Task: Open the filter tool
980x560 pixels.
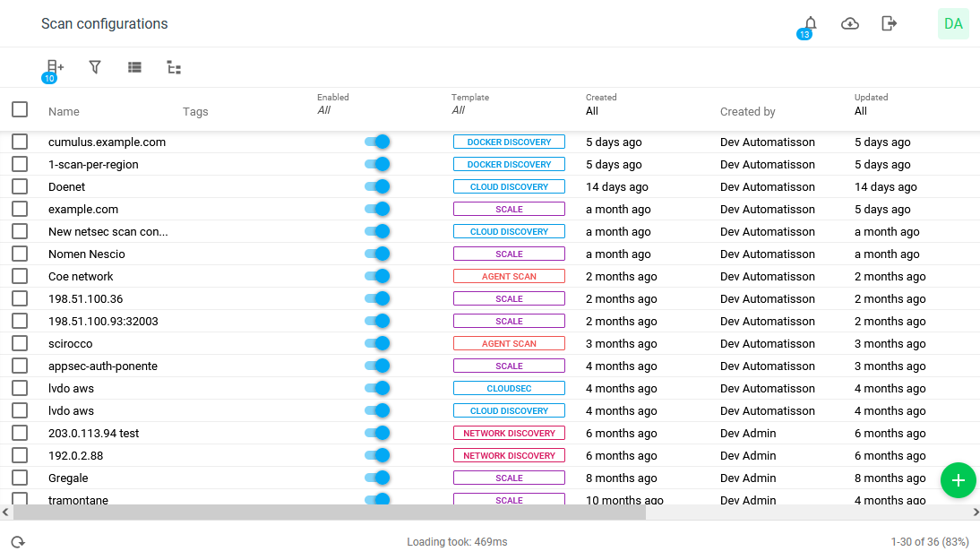Action: (94, 66)
